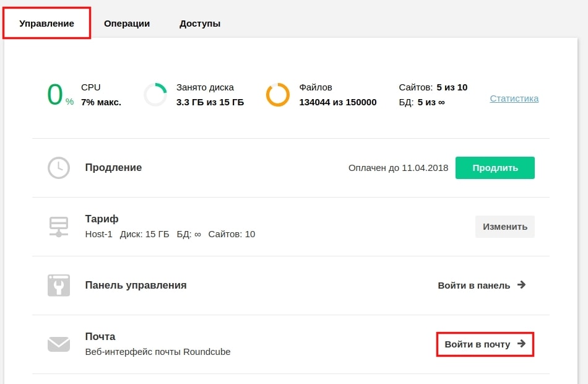Click the arrow next to Войти в почту
This screenshot has height=384, width=588.
(521, 344)
